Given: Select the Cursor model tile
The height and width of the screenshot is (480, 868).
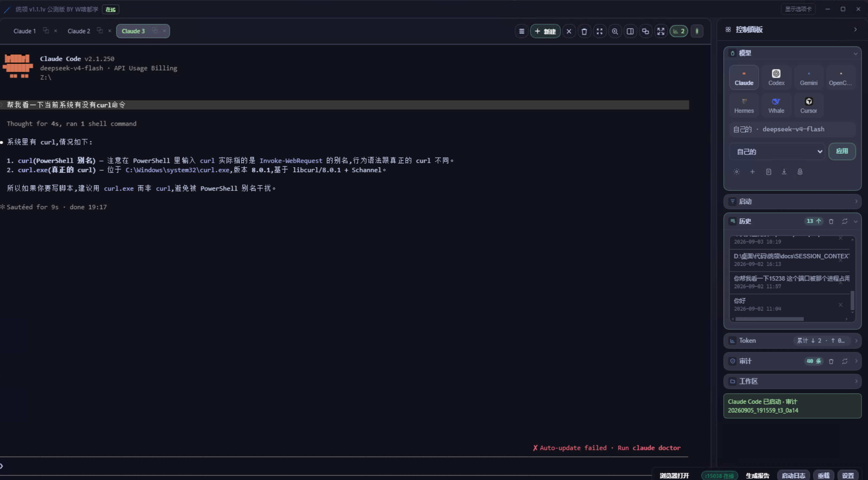Looking at the screenshot, I should [x=808, y=105].
